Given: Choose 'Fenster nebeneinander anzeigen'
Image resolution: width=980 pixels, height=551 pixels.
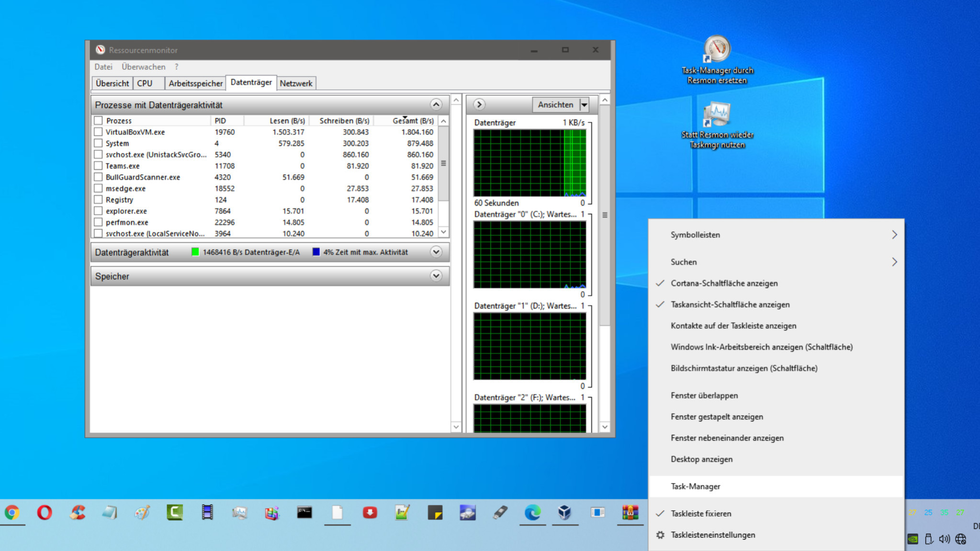Looking at the screenshot, I should coord(776,438).
